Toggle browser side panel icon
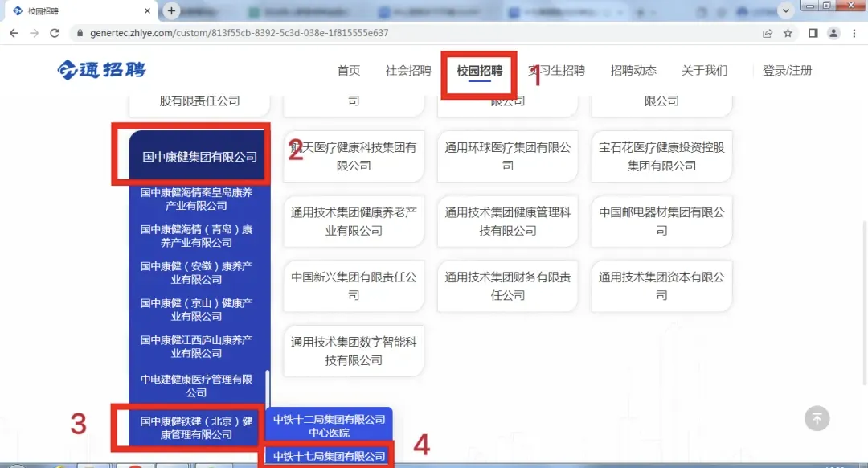Screen dimensions: 868x468 click(x=813, y=33)
